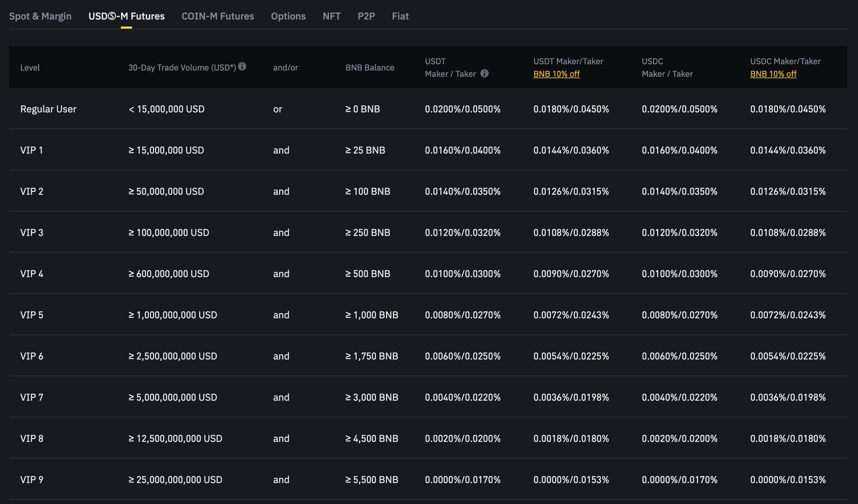This screenshot has width=858, height=504.
Task: Select the '≥ 600,000,000 USD' volume cell
Action: point(169,274)
